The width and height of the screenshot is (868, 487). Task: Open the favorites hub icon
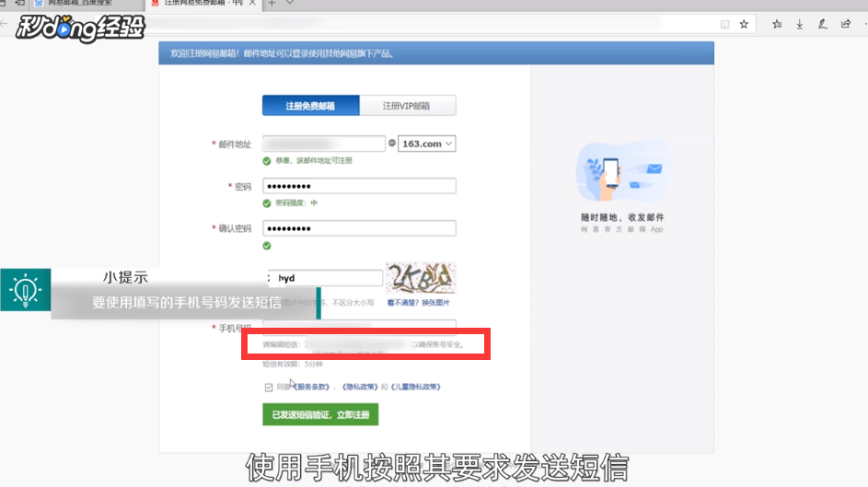coord(777,24)
